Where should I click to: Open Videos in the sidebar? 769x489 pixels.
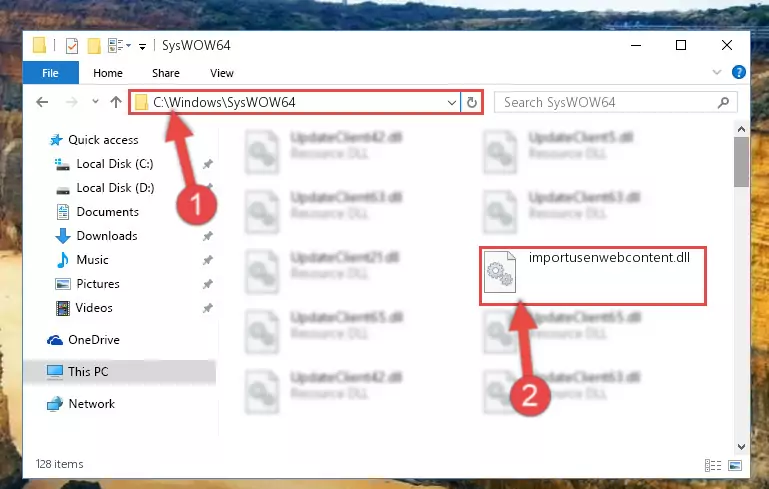click(94, 308)
